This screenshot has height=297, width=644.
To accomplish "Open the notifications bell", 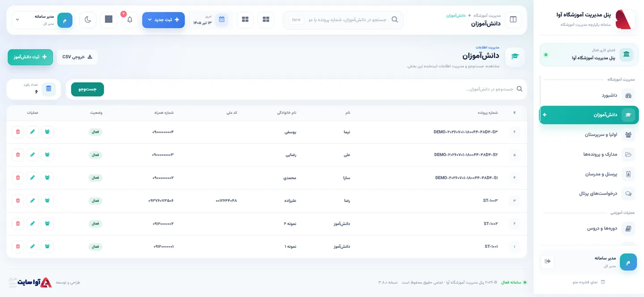I will coord(130,20).
